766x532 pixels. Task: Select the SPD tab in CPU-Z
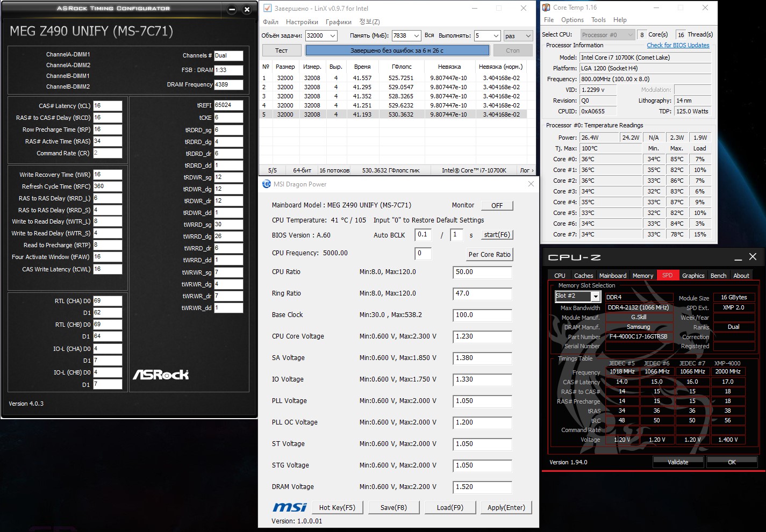tap(667, 275)
